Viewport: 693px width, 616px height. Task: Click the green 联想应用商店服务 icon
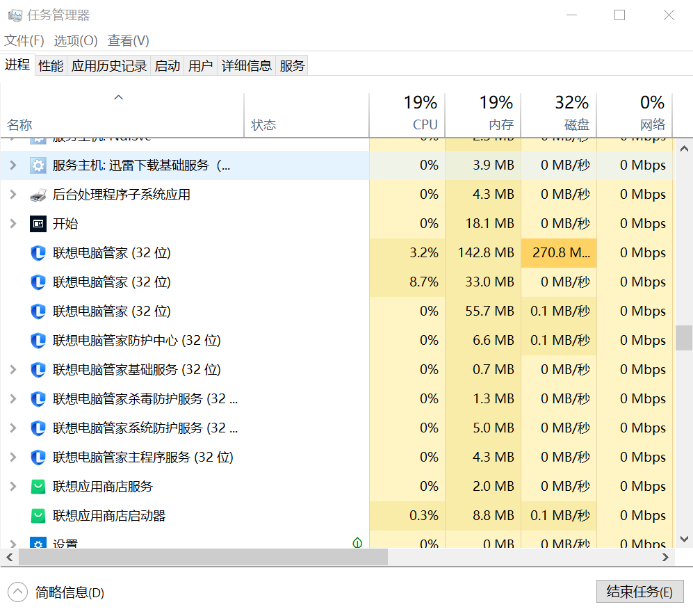(x=38, y=487)
